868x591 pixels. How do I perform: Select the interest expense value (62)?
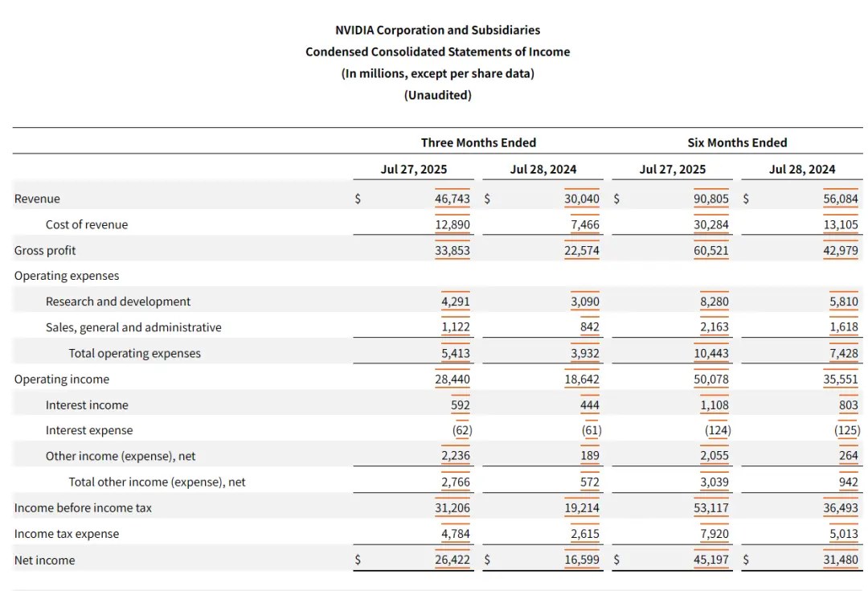[461, 430]
